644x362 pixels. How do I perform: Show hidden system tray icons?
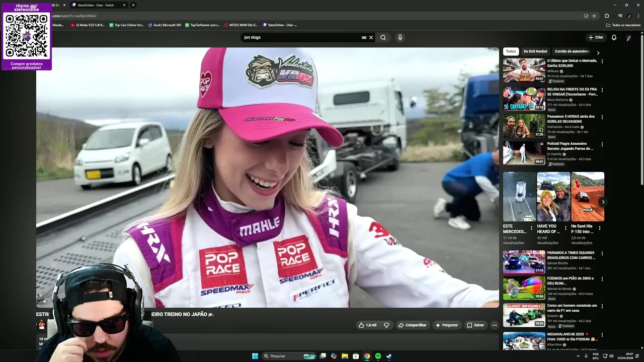(578, 356)
